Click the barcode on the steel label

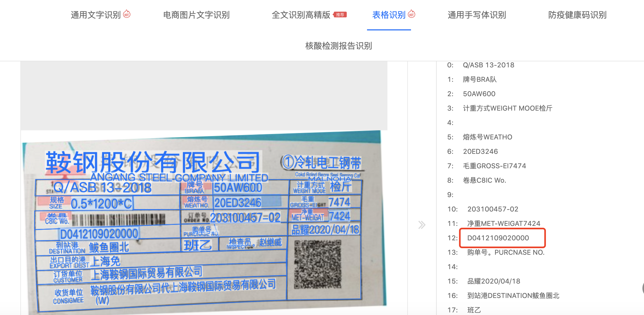point(118,220)
